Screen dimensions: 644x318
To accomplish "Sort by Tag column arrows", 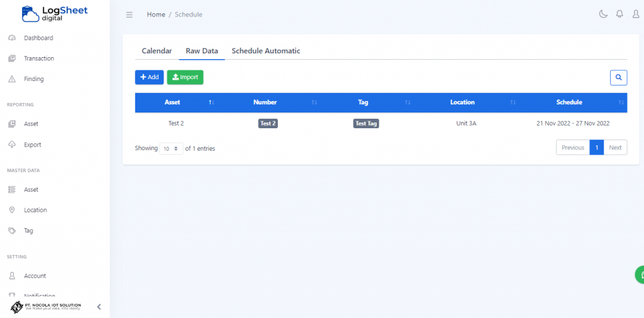I will tap(408, 102).
